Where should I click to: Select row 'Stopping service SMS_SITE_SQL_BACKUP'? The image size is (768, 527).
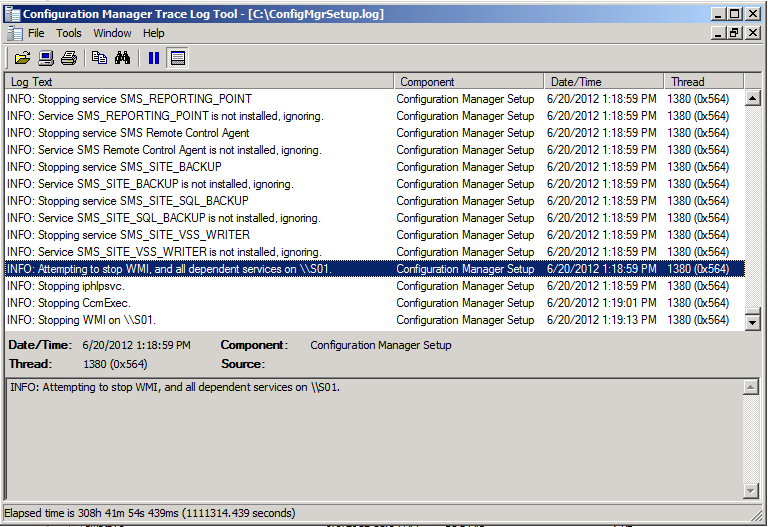click(375, 201)
